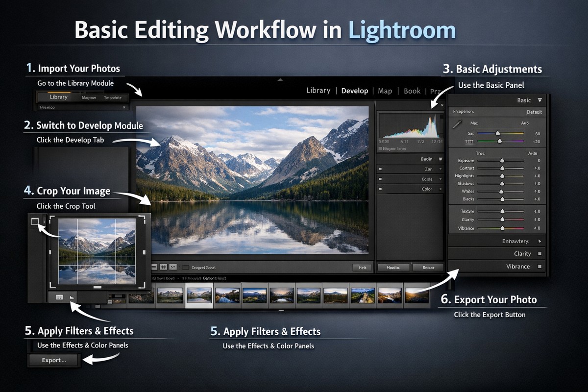Viewport: 588px width, 392px height.
Task: Expand the Enhawtery section arrow
Action: (x=539, y=242)
